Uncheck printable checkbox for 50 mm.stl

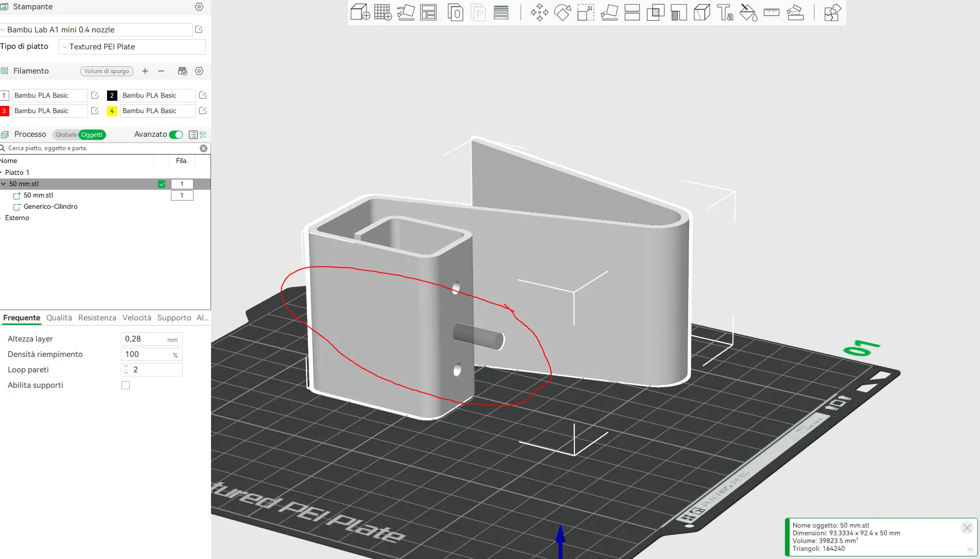tap(162, 184)
